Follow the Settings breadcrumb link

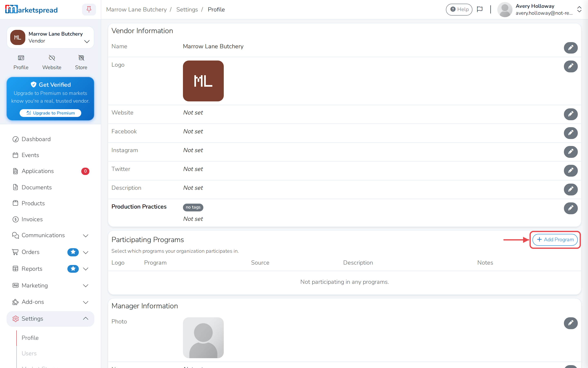click(x=187, y=9)
